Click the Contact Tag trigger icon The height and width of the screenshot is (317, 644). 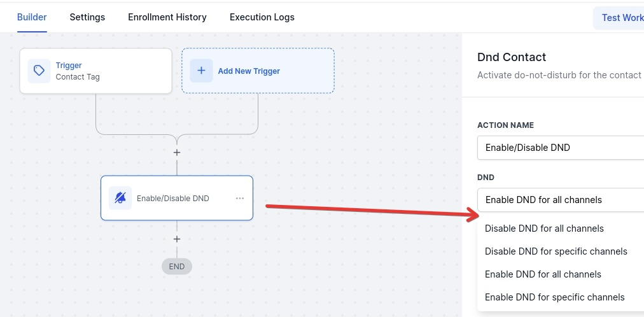(x=39, y=71)
